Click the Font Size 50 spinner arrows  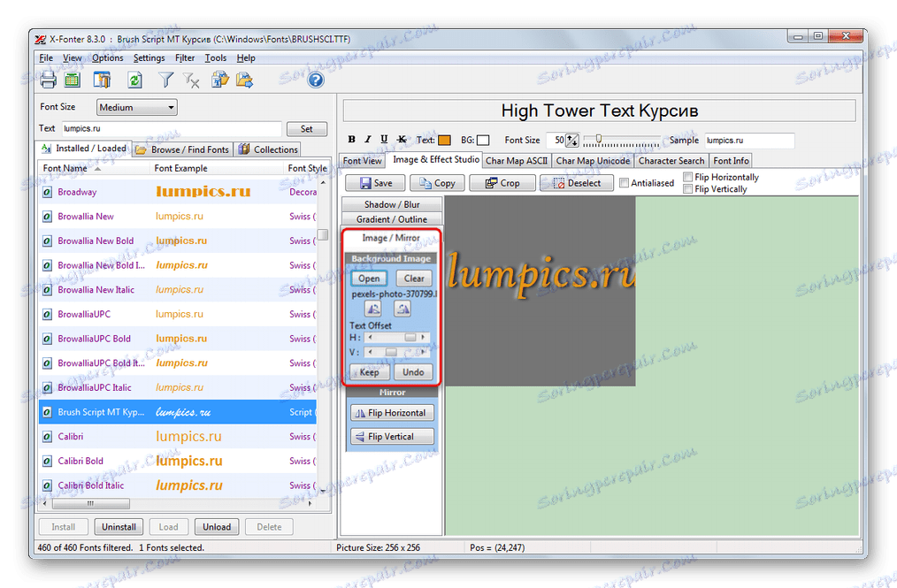[572, 140]
